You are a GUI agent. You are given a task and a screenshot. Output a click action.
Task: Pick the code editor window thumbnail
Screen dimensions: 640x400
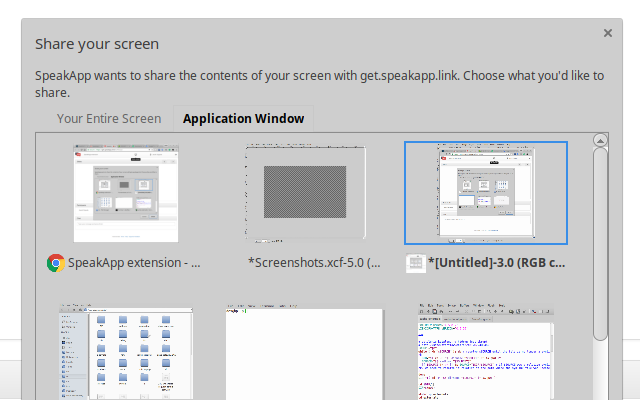486,351
